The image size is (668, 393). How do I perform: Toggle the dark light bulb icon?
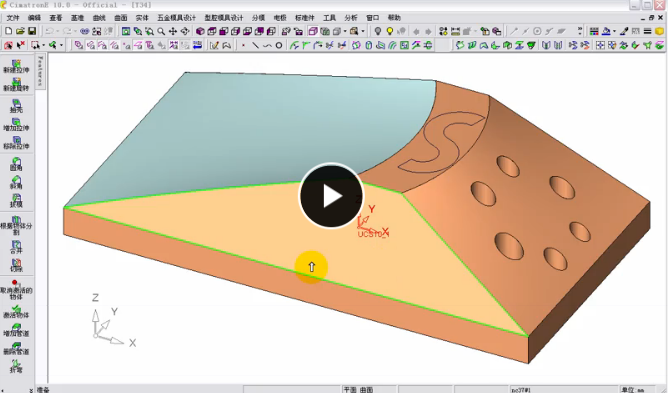click(x=377, y=31)
